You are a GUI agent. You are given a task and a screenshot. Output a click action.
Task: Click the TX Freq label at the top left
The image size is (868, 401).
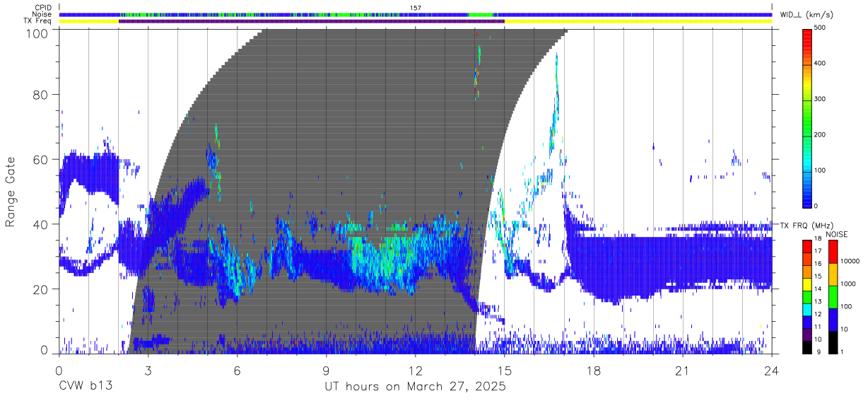37,21
